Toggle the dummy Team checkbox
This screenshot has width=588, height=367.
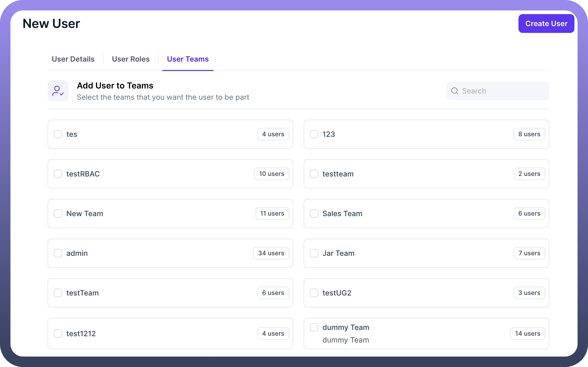tap(314, 327)
